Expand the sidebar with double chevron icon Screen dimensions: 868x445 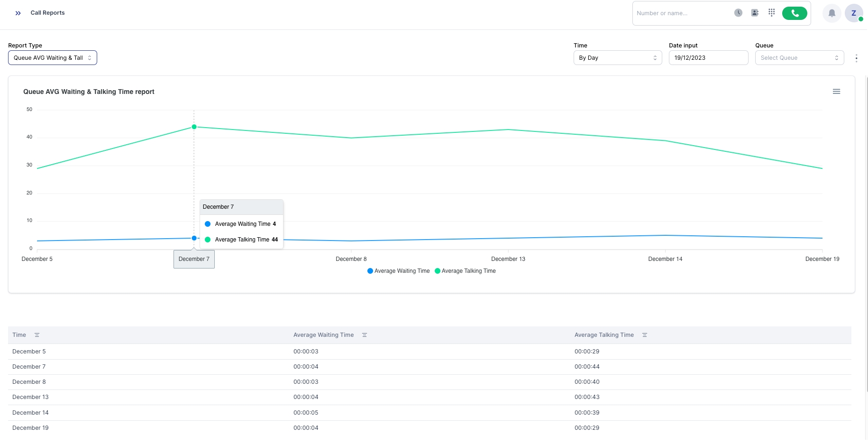[x=18, y=13]
